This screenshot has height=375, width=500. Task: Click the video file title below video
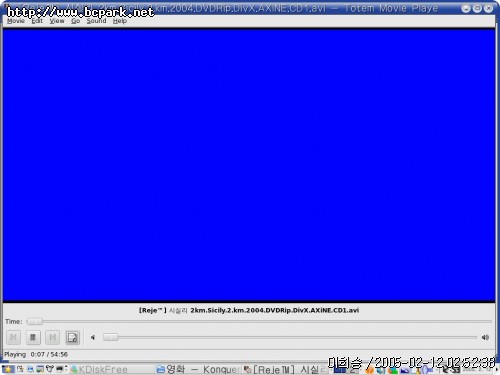pos(249,310)
